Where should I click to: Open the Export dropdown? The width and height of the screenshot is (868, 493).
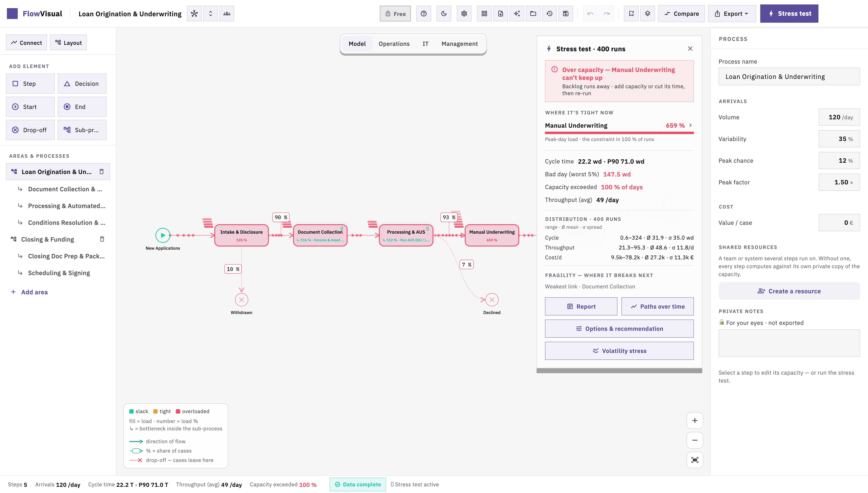coord(732,14)
